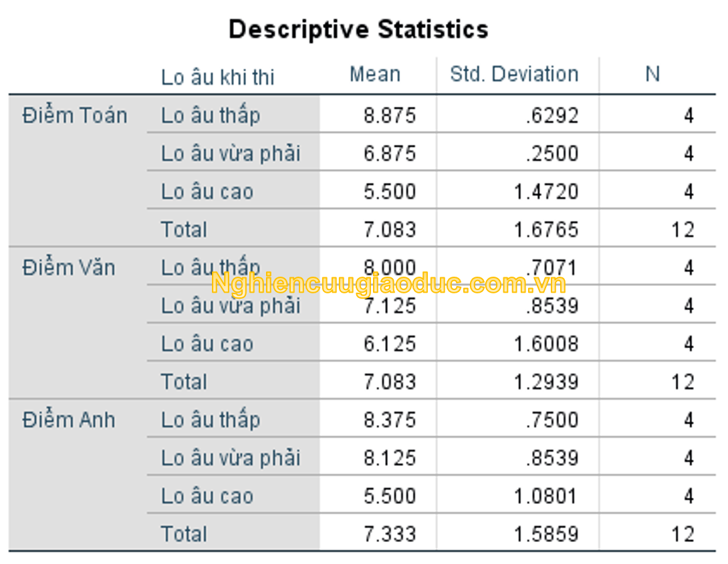Select the "Điểm Anh" row label

[69, 420]
